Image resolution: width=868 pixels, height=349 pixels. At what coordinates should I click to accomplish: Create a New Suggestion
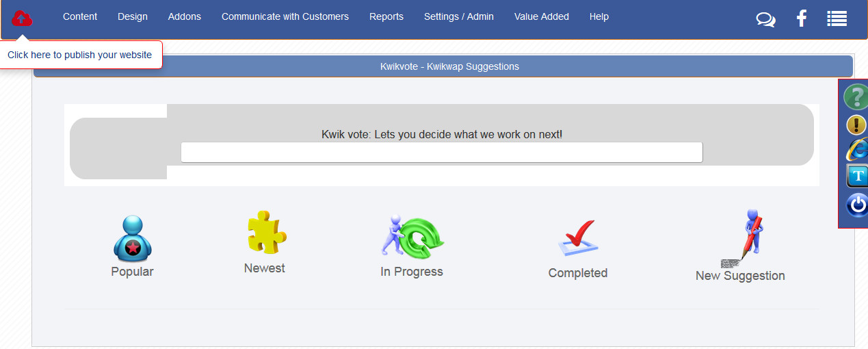(740, 246)
